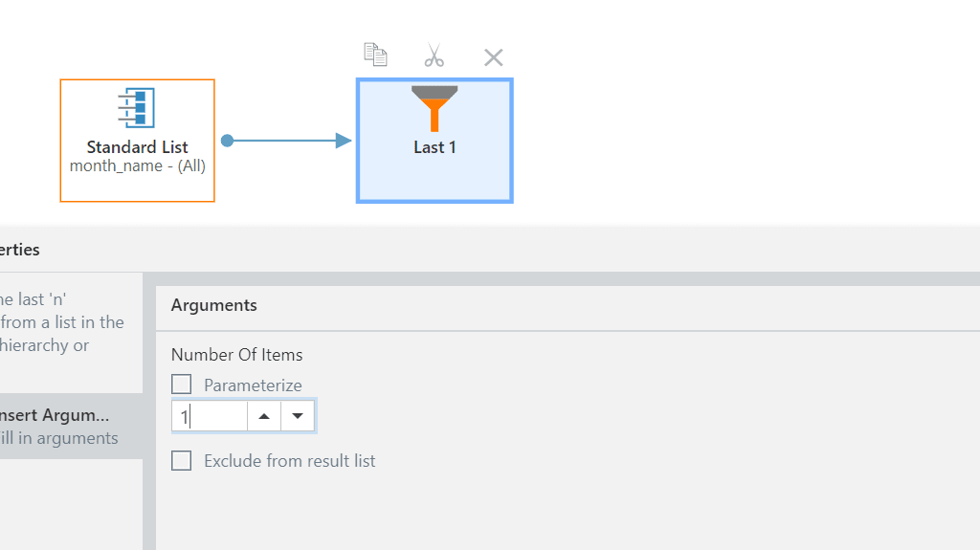
Task: Select the "Standard List" node title
Action: pos(137,147)
